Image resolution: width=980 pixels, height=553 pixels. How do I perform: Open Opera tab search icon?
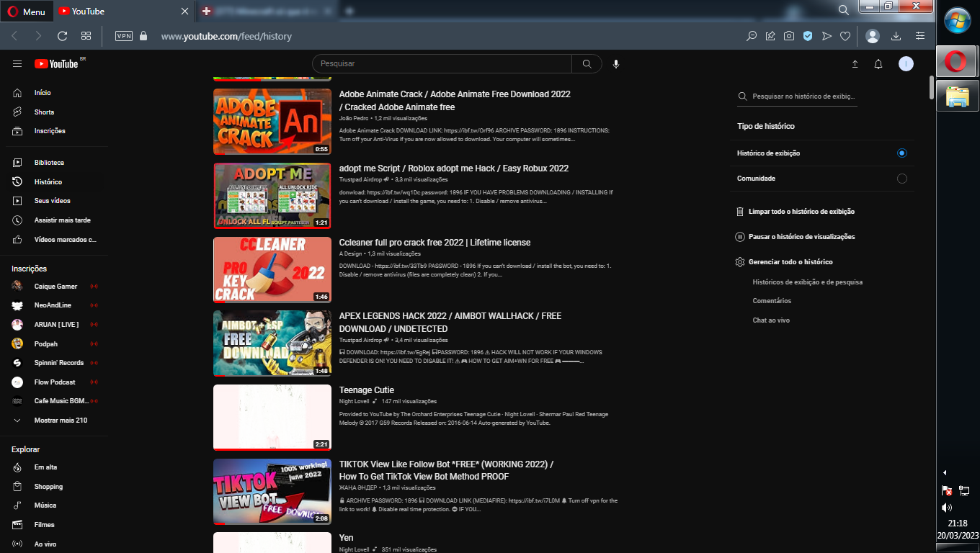844,10
